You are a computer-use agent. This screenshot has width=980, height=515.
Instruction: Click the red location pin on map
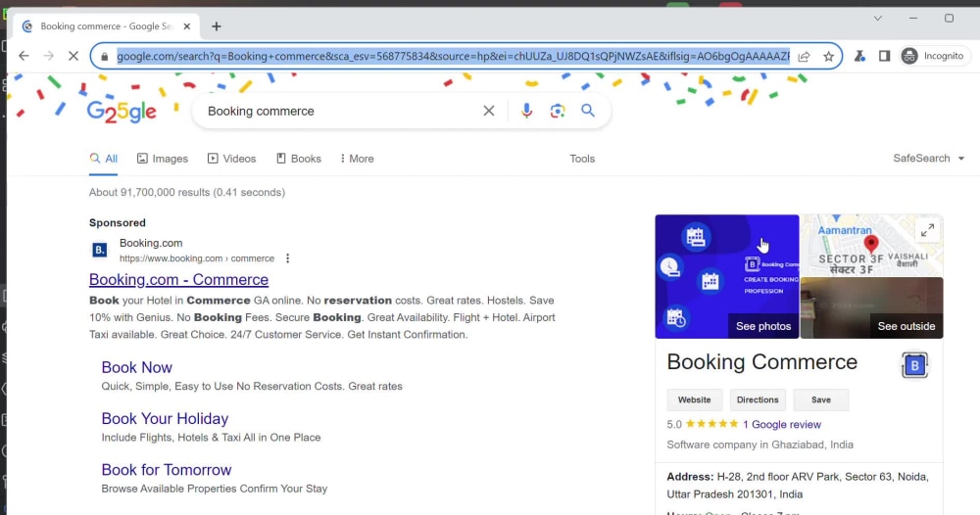[871, 243]
